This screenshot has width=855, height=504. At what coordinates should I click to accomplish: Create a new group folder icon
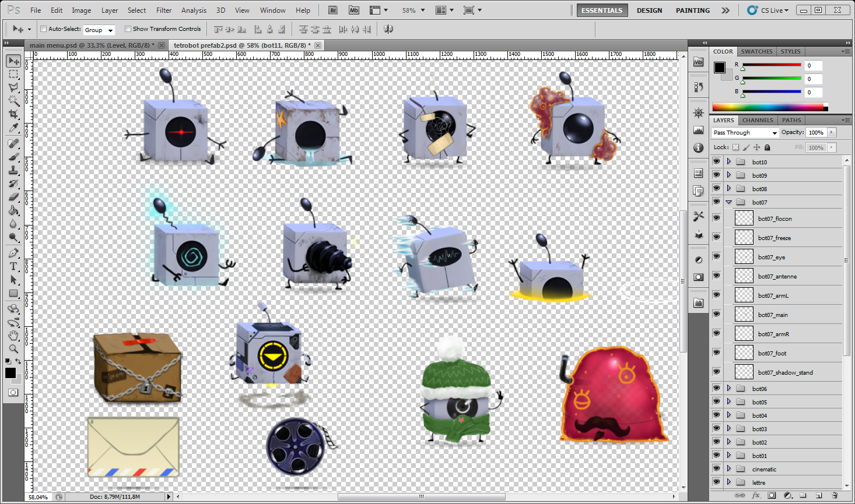(x=803, y=495)
